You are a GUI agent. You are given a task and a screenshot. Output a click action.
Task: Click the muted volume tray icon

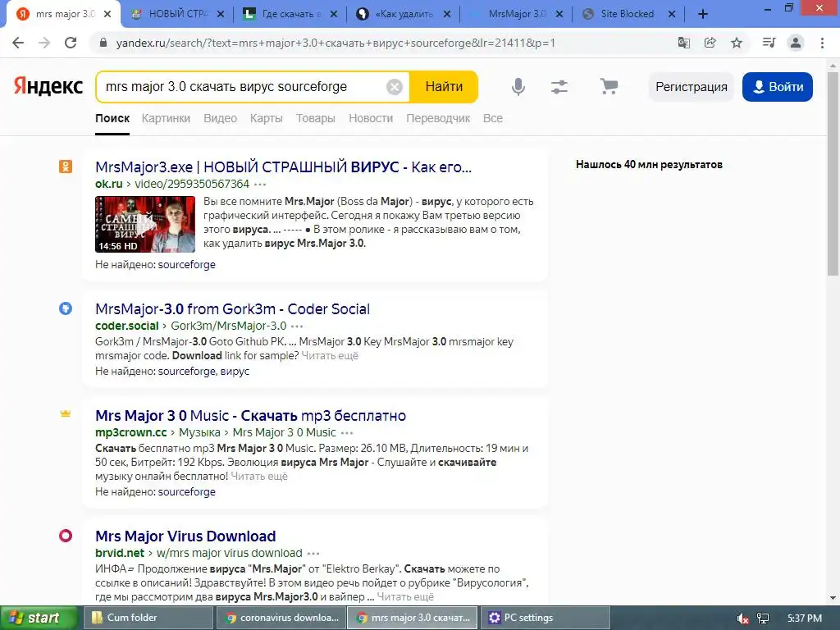[742, 619]
